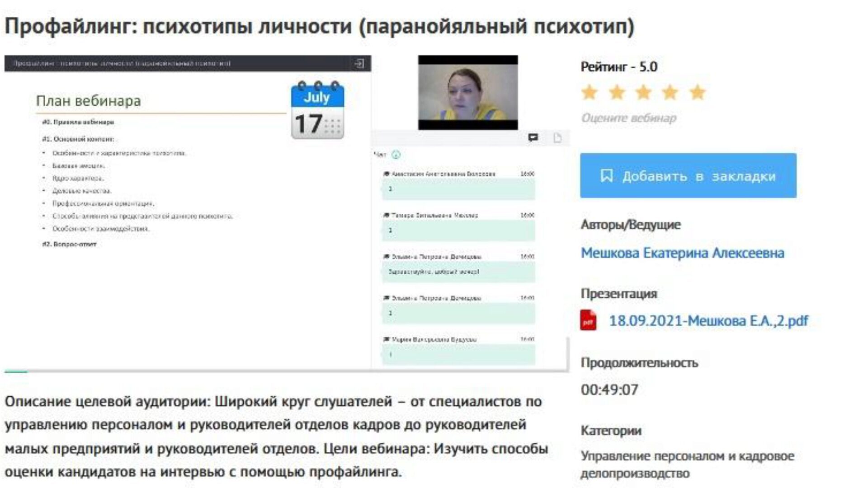Click the bookmark icon on blue button
868x488 pixels.
(x=606, y=175)
